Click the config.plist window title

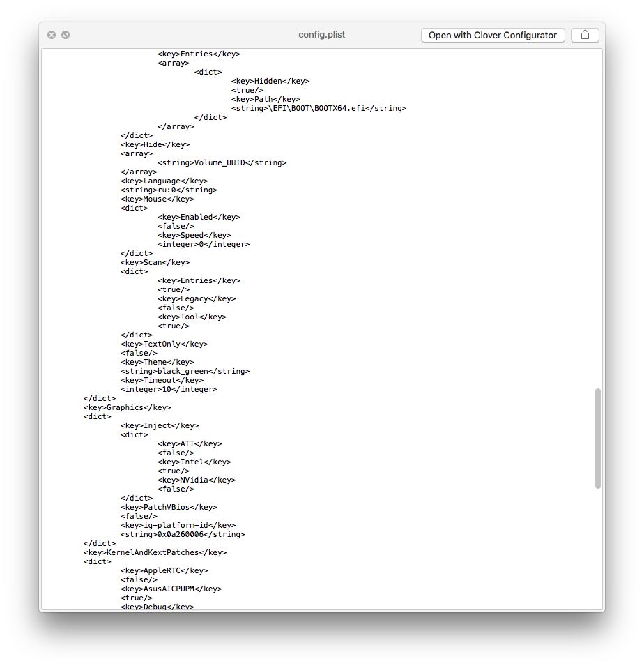click(x=321, y=34)
